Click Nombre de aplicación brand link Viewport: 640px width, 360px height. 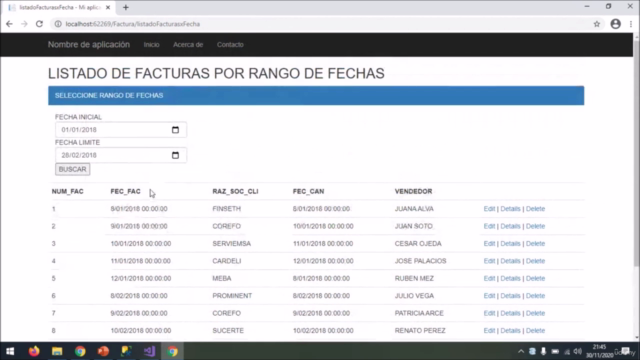point(89,44)
